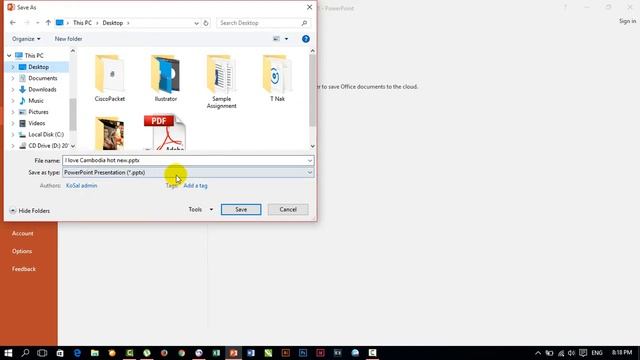Click the New folder button

[x=69, y=39]
